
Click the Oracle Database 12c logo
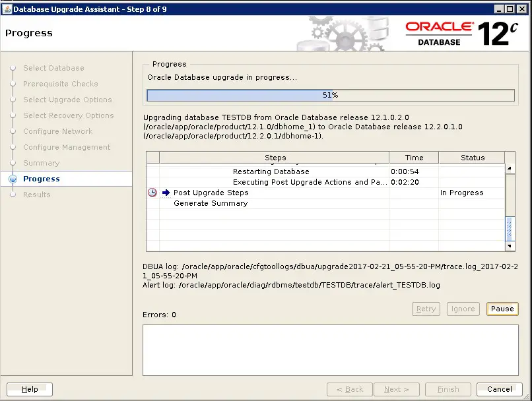pyautogui.click(x=462, y=33)
